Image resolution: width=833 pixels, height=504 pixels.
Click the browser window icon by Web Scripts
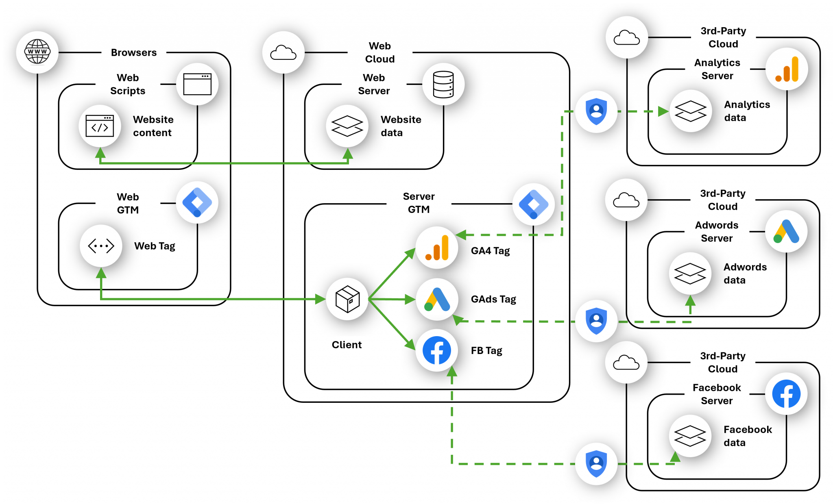click(197, 84)
